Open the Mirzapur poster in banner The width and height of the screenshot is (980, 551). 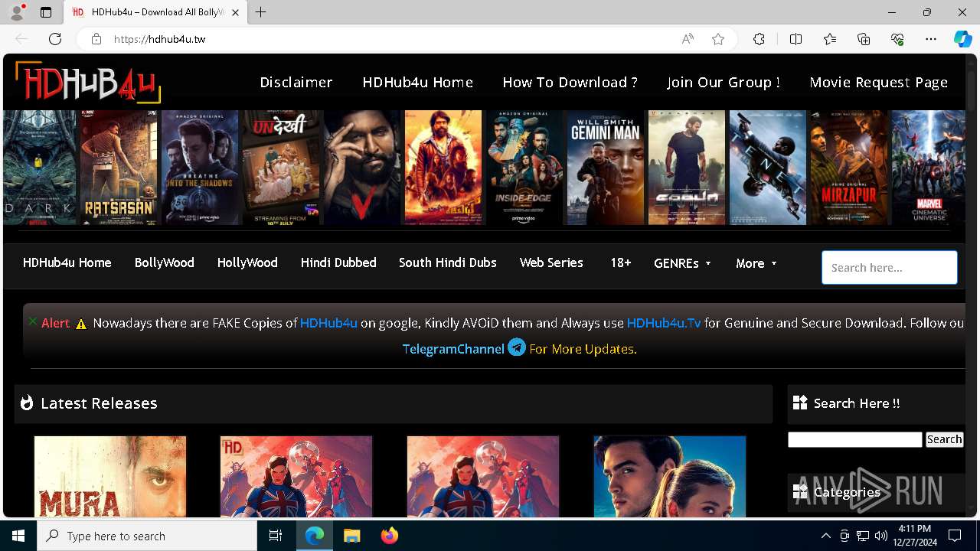click(849, 168)
